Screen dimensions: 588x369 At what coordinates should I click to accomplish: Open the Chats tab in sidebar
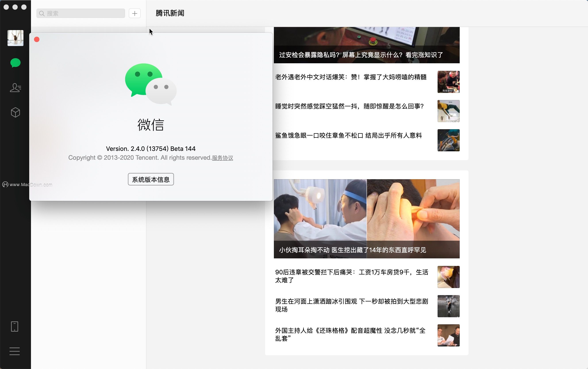[x=15, y=63]
